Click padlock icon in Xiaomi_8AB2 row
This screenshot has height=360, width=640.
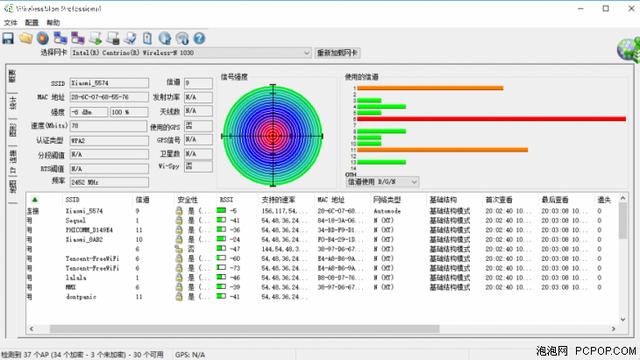(179, 240)
